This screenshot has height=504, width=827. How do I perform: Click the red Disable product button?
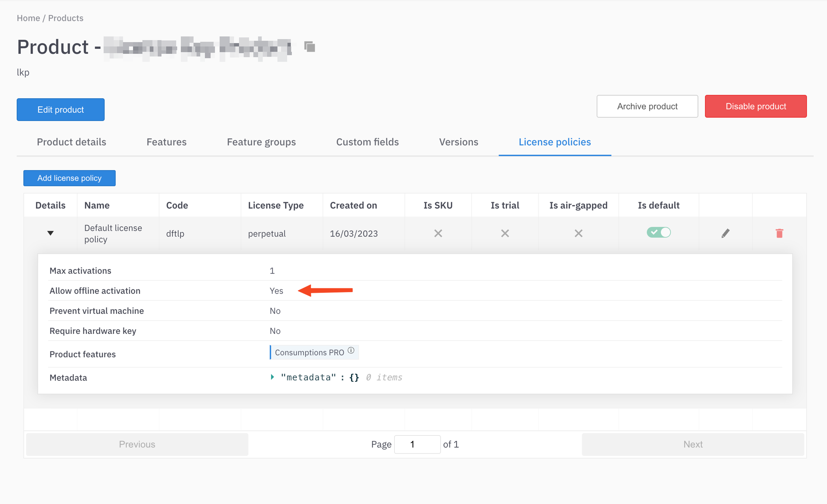pyautogui.click(x=756, y=106)
